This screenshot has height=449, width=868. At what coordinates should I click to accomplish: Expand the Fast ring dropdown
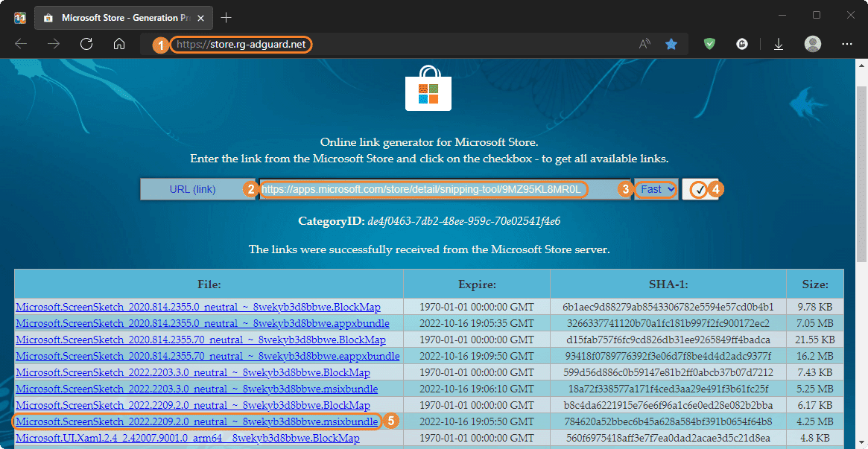656,189
